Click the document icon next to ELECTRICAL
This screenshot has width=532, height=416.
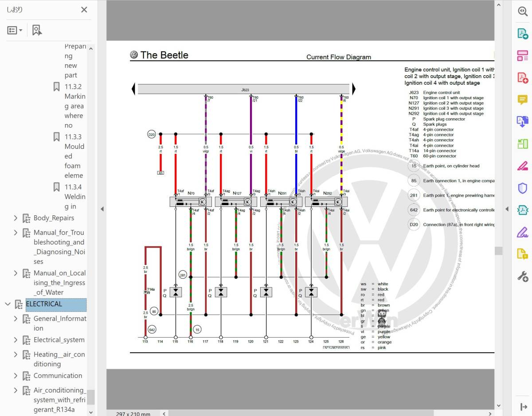coord(19,304)
